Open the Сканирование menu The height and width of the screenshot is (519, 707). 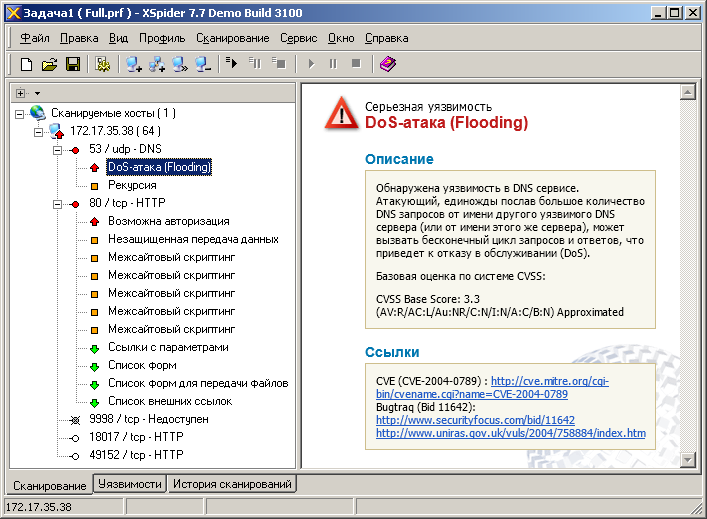[x=232, y=38]
